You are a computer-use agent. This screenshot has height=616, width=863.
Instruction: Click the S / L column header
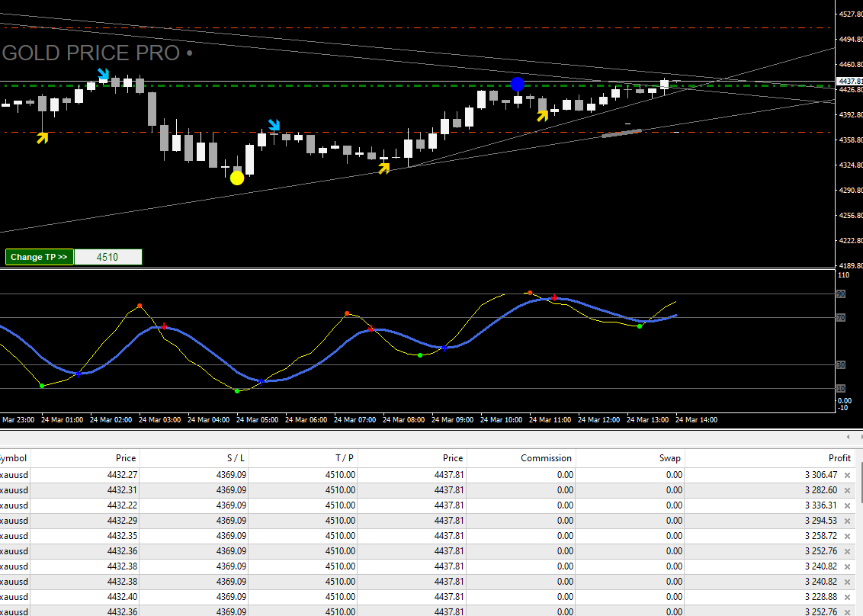pos(236,458)
